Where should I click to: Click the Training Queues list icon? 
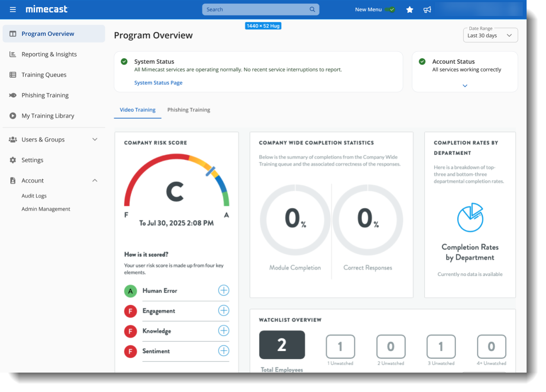pyautogui.click(x=13, y=75)
